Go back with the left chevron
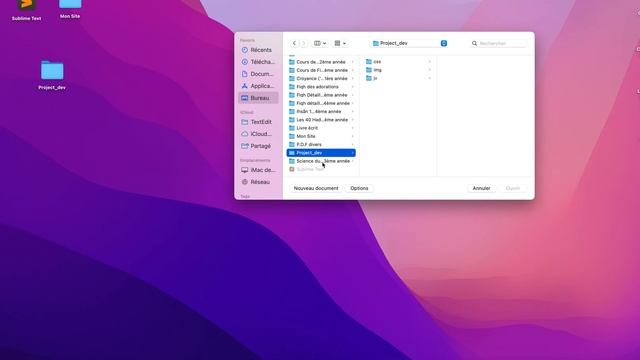640x360 pixels. click(294, 43)
